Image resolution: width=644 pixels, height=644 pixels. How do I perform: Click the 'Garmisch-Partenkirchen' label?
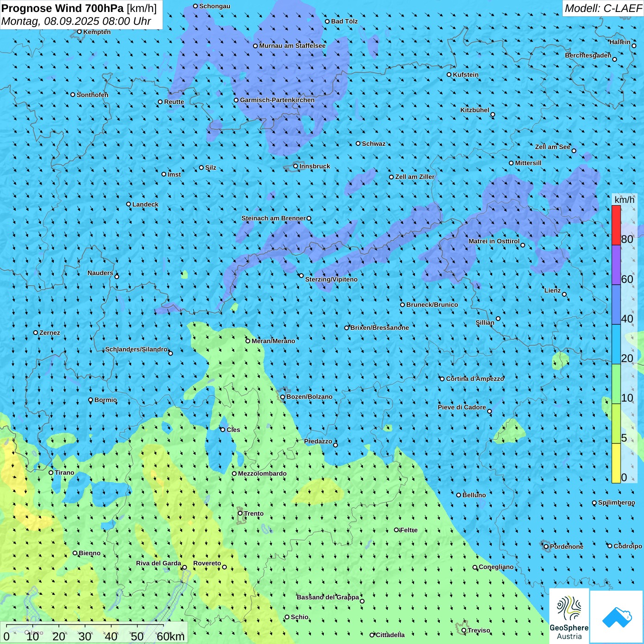click(x=277, y=100)
